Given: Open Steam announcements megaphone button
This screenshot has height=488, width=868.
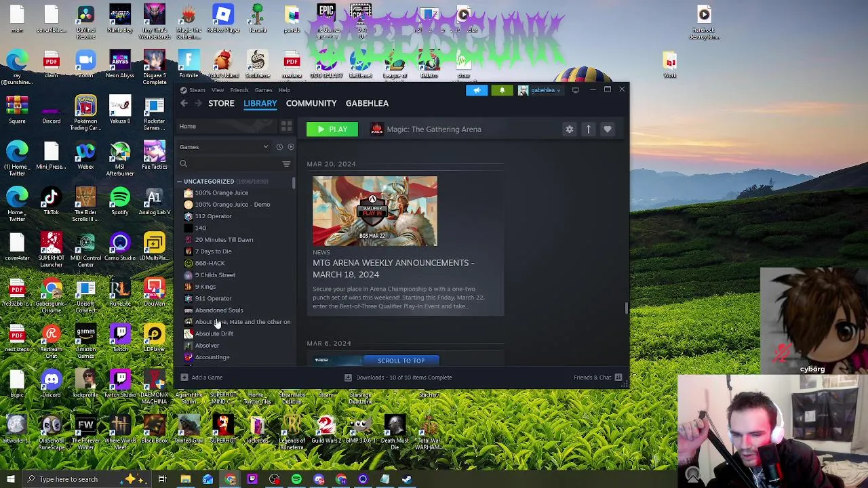Looking at the screenshot, I should click(477, 90).
